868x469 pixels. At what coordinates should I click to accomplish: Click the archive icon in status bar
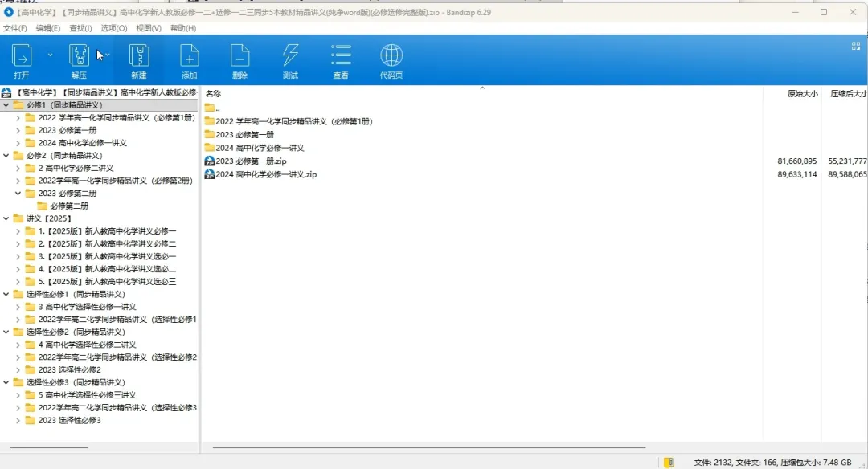[x=669, y=463]
